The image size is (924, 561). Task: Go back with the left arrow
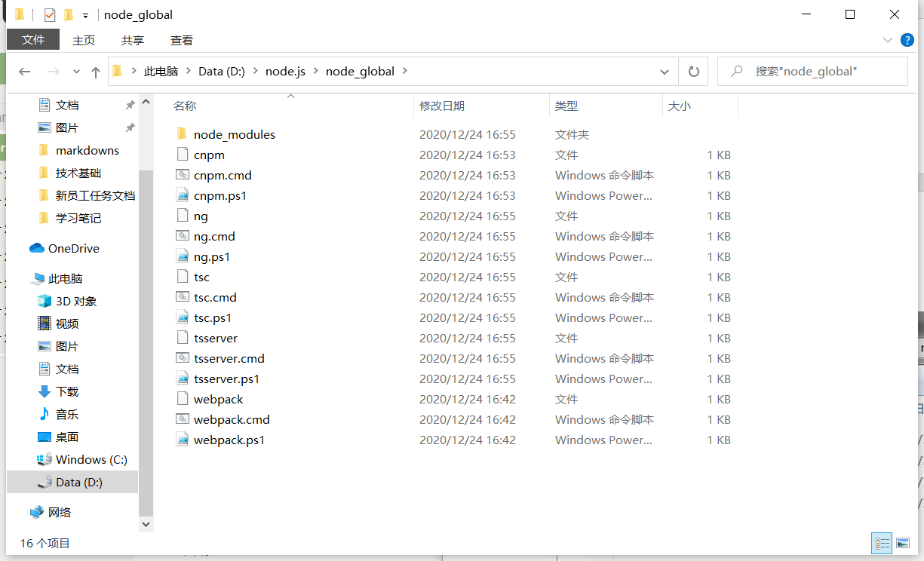tap(25, 72)
